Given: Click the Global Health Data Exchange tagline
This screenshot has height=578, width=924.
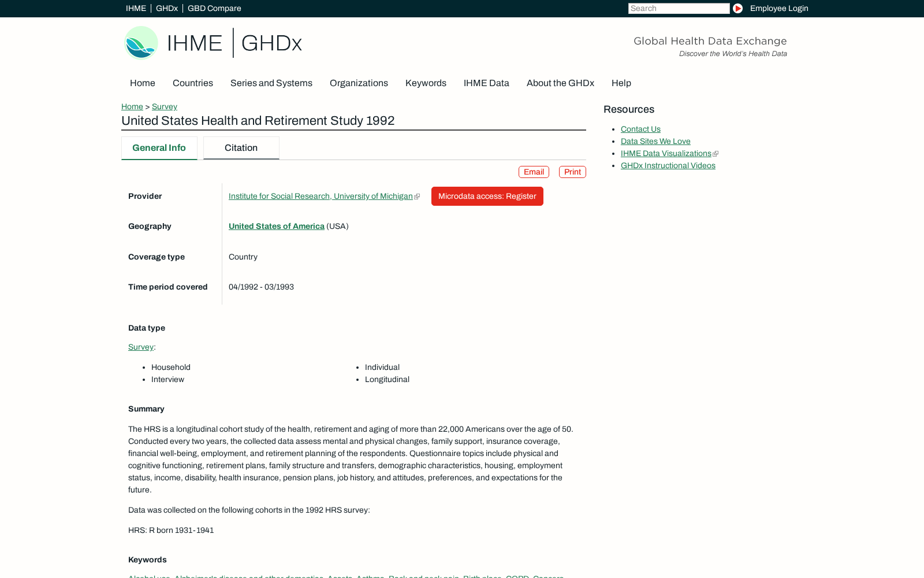Looking at the screenshot, I should [710, 41].
